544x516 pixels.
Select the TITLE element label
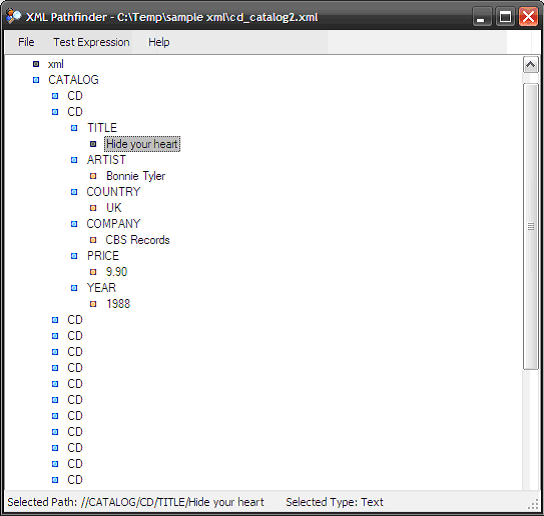tap(102, 128)
